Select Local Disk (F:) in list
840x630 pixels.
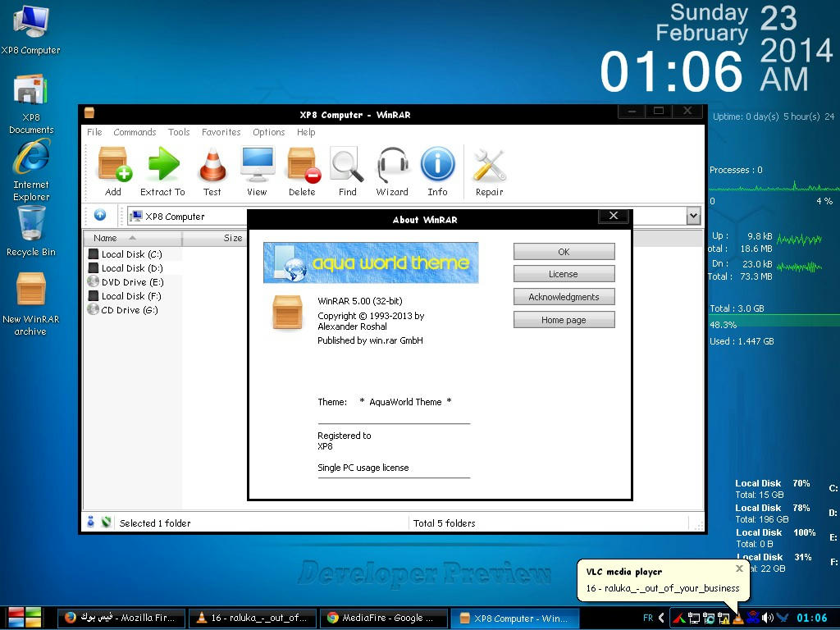[x=125, y=295]
